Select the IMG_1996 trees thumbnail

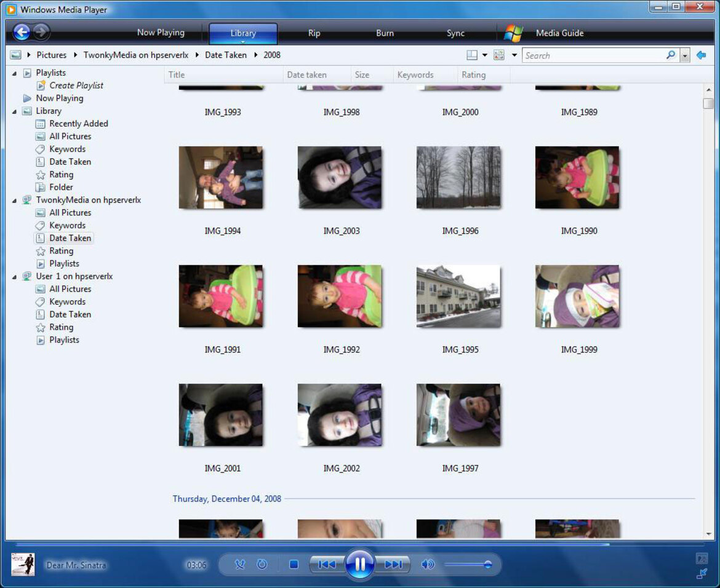pyautogui.click(x=458, y=177)
